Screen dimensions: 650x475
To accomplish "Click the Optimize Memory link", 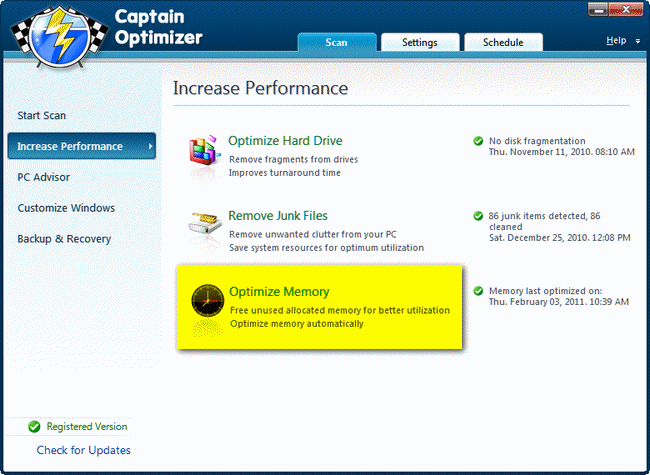I will pos(279,292).
